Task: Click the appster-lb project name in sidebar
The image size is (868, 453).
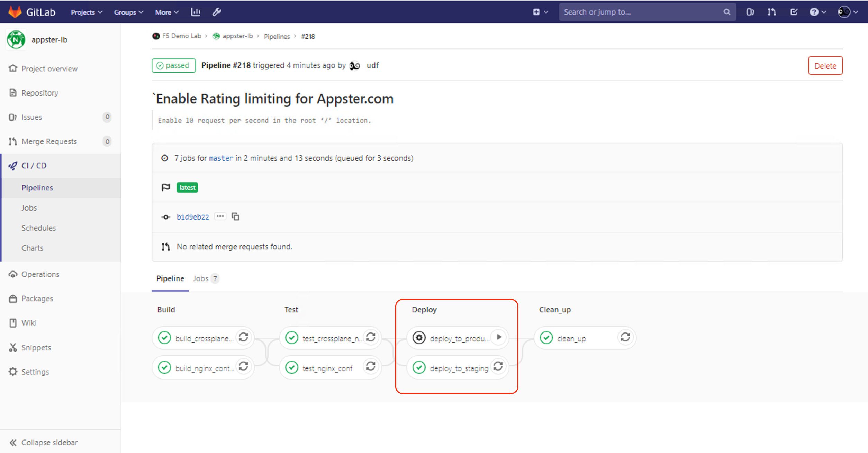Action: coord(49,39)
